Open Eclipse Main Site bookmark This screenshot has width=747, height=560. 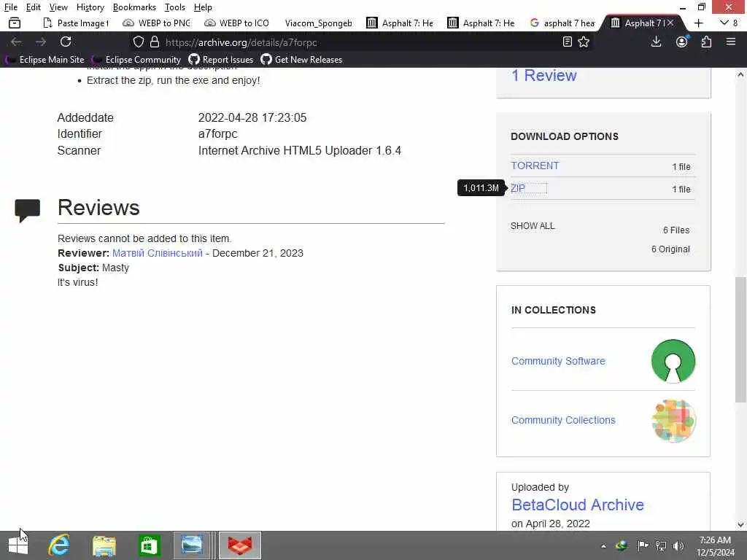[x=45, y=60]
